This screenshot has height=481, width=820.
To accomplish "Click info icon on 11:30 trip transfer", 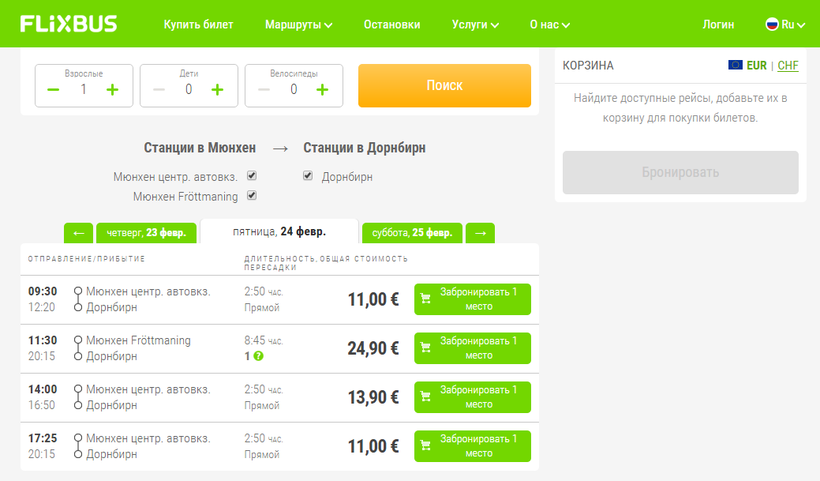I will 259,357.
